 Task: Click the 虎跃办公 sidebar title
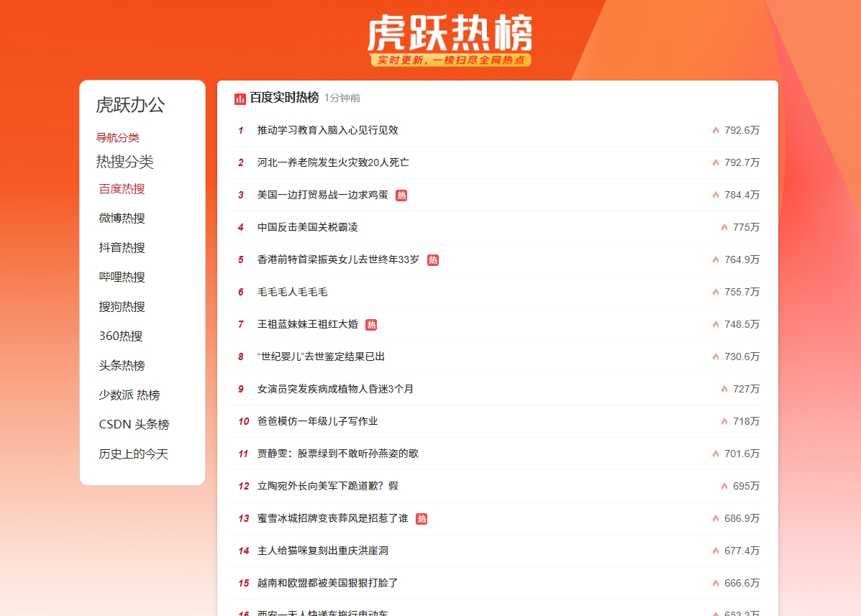tap(130, 106)
